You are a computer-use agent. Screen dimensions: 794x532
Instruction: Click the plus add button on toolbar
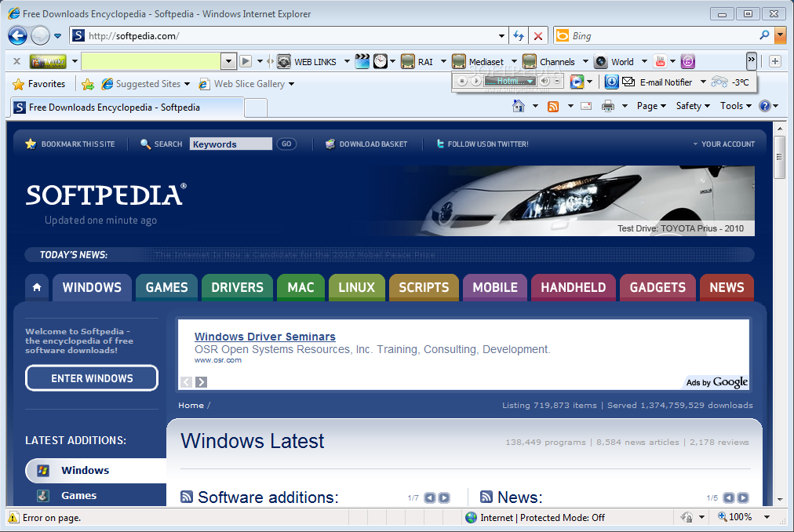[774, 61]
